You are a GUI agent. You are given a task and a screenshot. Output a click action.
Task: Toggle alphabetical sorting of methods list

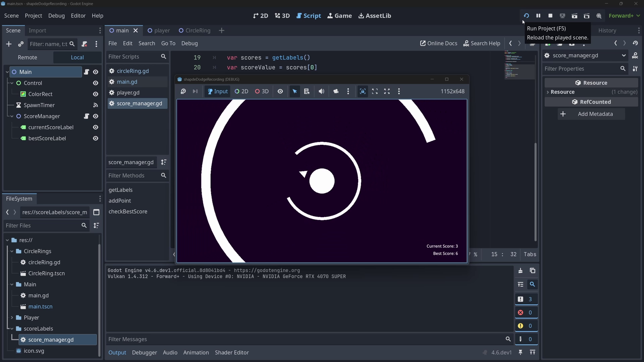163,162
